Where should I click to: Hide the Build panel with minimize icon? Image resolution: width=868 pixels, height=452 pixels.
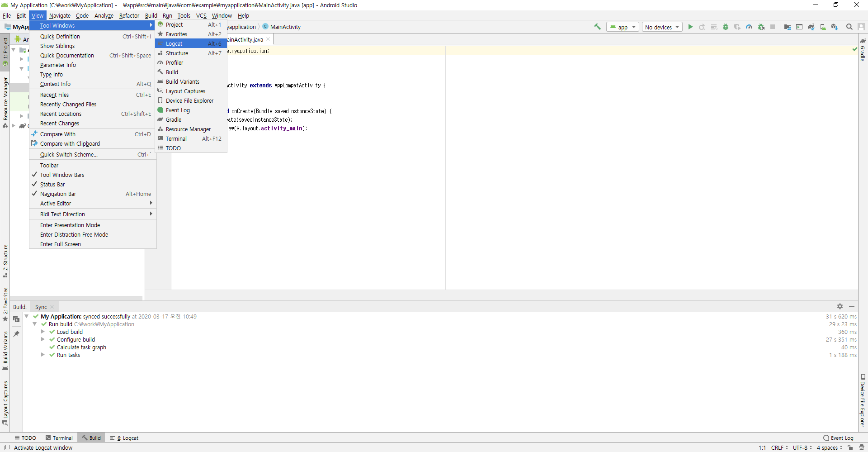(x=852, y=306)
